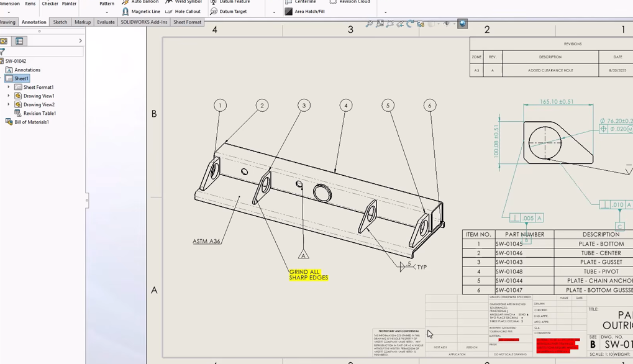Open the dropdown arrow beside Datum Target
This screenshot has height=364, width=633.
274,12
